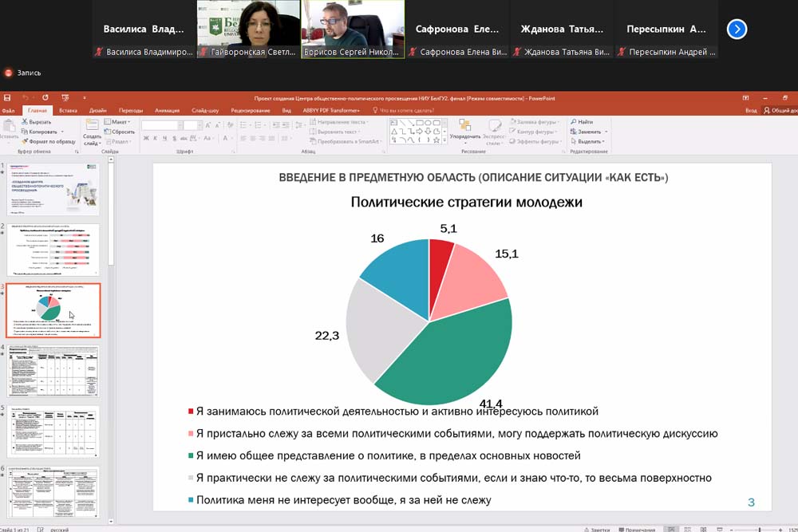
Task: Click the Create Slide (Создать слайд) icon
Action: [92, 127]
